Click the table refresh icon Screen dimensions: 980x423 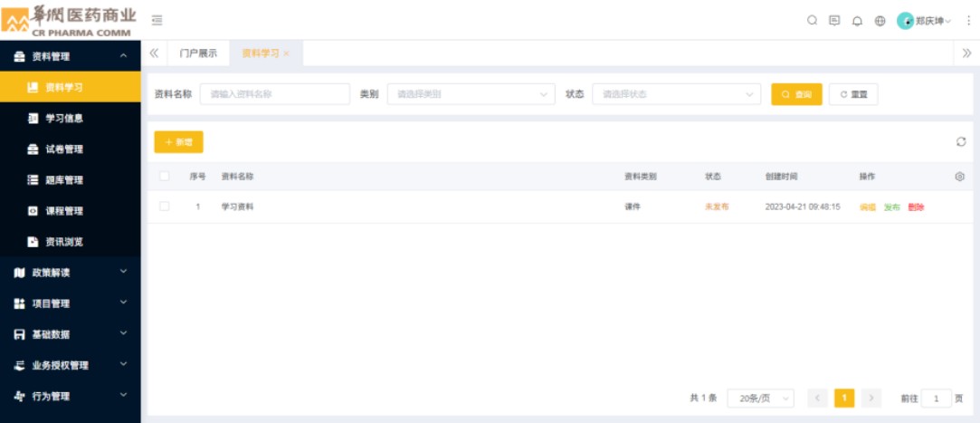(x=960, y=141)
